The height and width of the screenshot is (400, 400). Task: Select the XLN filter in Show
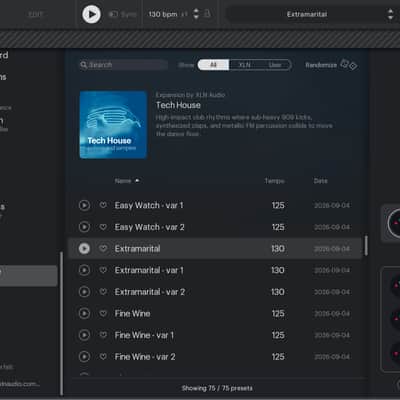pos(244,65)
